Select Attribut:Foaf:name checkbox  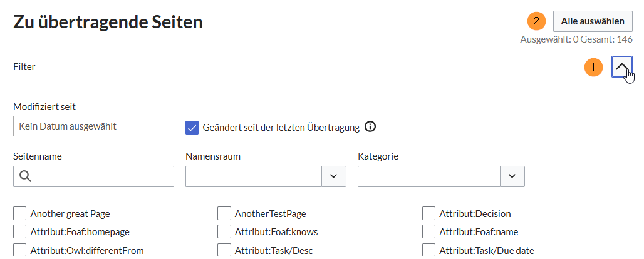click(429, 232)
